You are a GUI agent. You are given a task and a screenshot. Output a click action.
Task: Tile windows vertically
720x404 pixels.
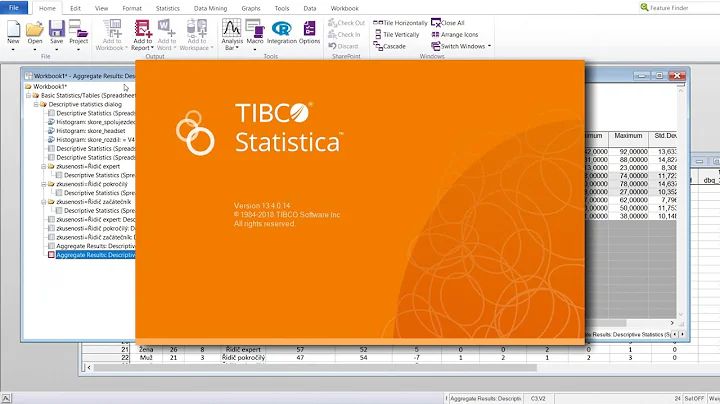tap(396, 34)
